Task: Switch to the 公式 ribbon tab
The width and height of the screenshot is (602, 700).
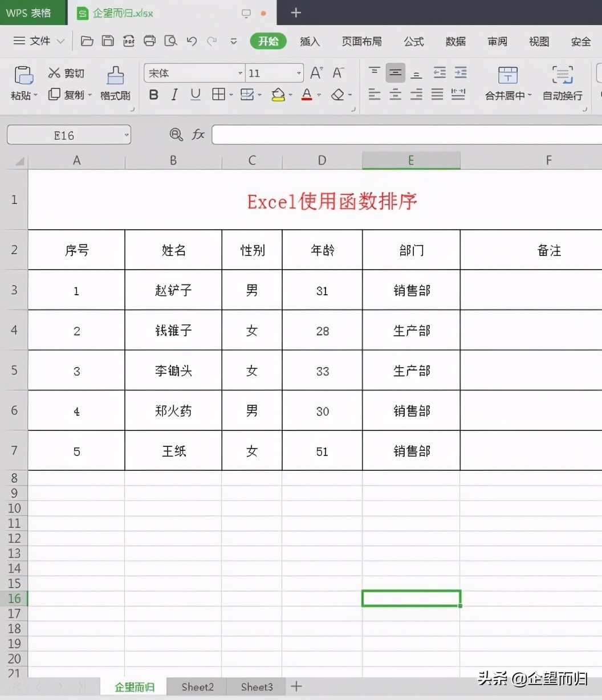Action: click(x=414, y=41)
